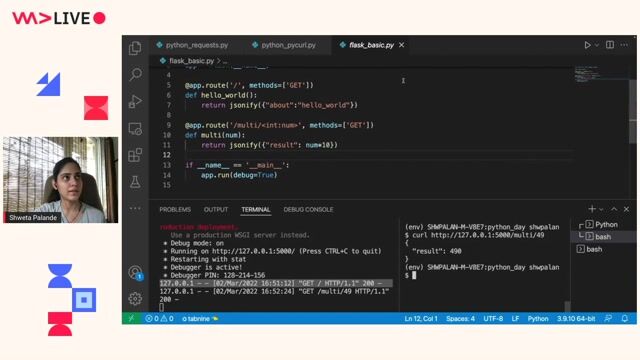Viewport: 640px width, 360px height.
Task: Open the new terminal launch profile dropdown
Action: (601, 209)
